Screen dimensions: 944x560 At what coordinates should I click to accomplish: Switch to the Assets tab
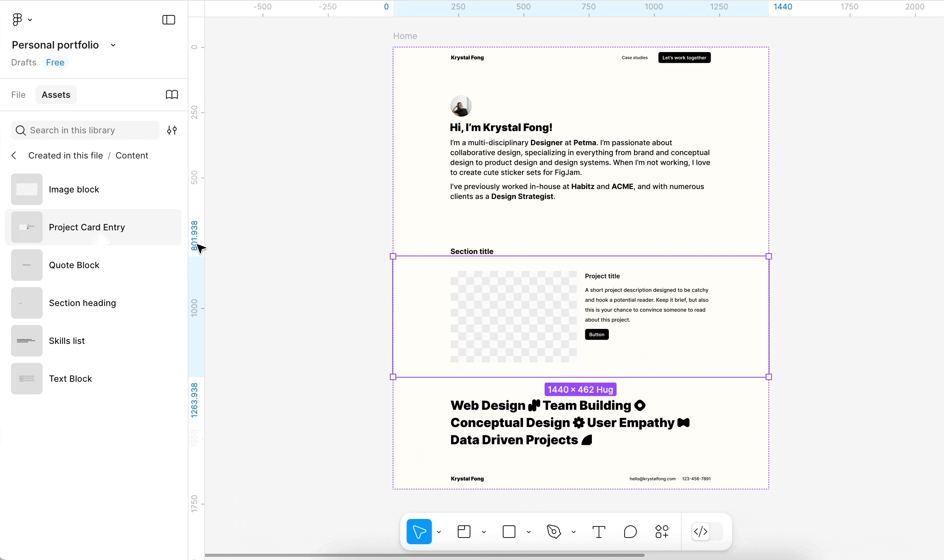point(56,95)
